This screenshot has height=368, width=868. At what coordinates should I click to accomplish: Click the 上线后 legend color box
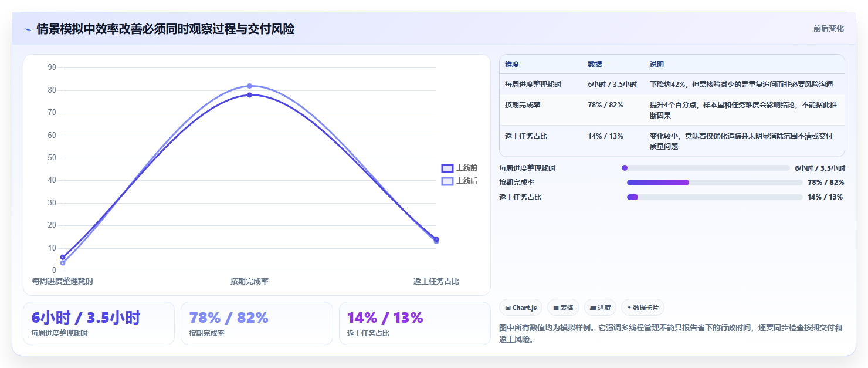pos(447,181)
